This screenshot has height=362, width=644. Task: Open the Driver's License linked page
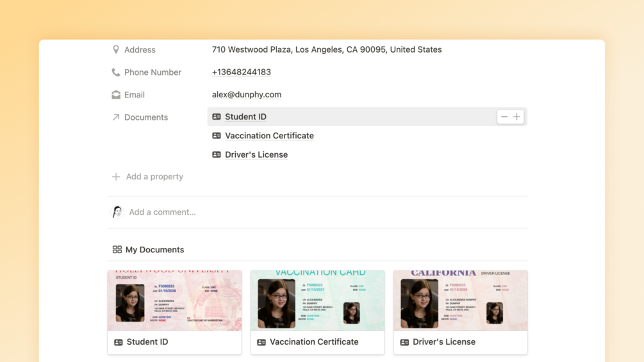pos(256,155)
